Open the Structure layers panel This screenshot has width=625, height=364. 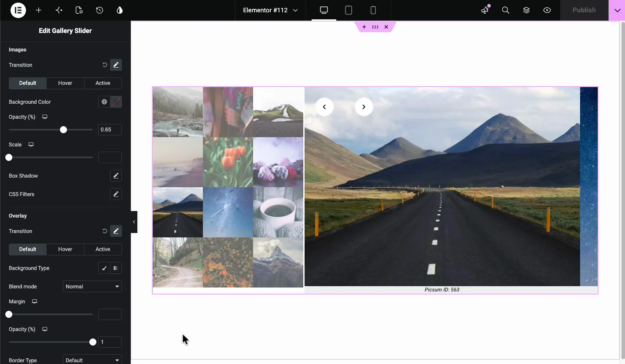[x=526, y=10]
